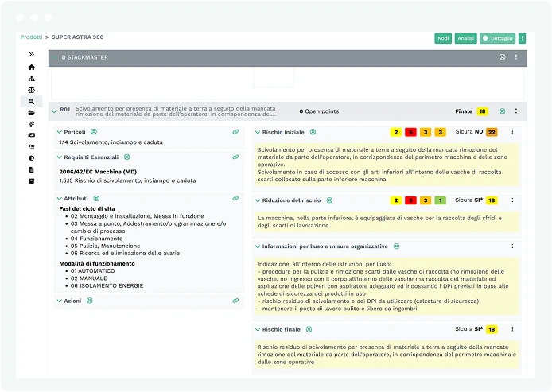The height and width of the screenshot is (392, 552).
Task: Click the circular icon beside Requisiti Essenziali
Action: point(126,157)
